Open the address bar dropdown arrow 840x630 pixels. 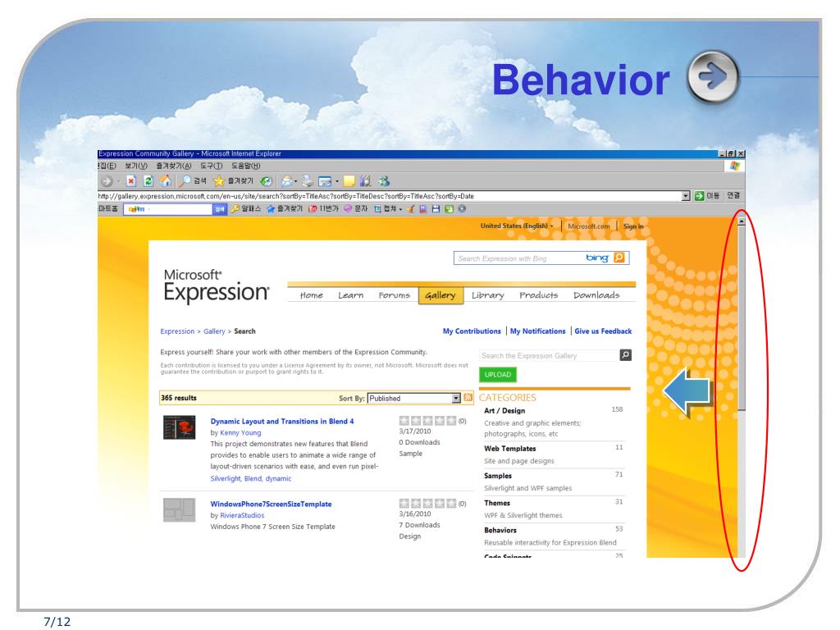[x=686, y=196]
